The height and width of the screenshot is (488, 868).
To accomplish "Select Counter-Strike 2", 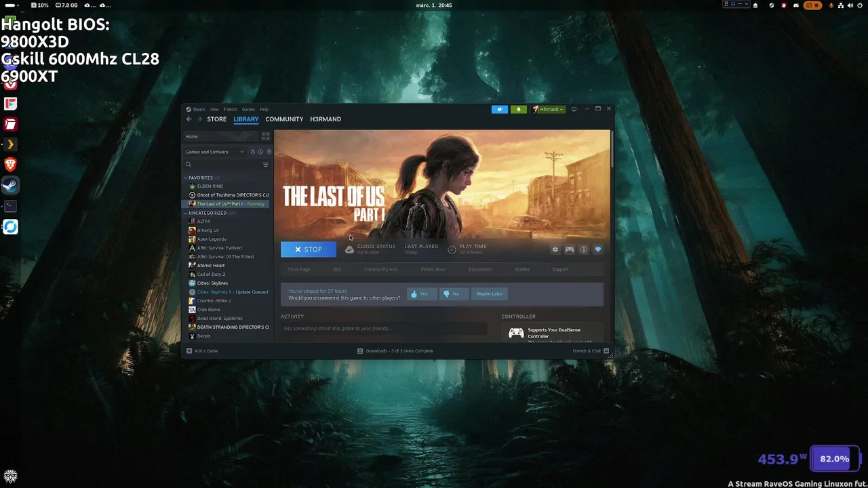I will click(x=226, y=301).
